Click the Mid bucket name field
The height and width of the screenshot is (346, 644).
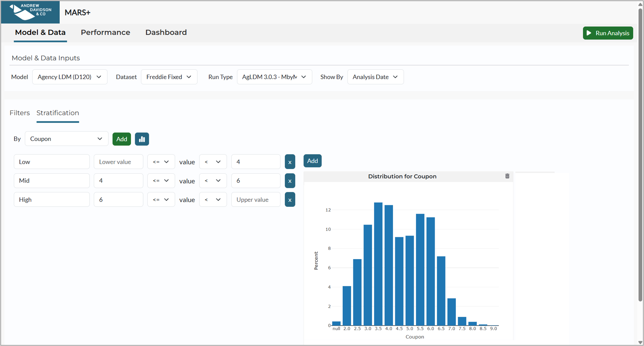point(52,181)
